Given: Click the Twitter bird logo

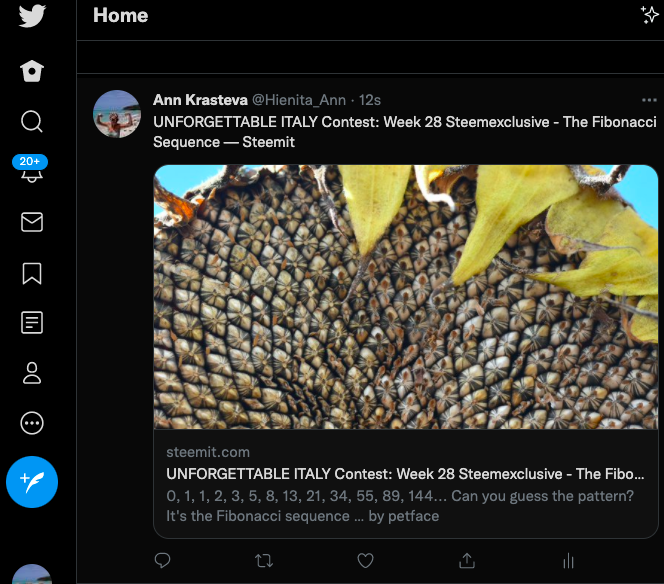Looking at the screenshot, I should 32,16.
